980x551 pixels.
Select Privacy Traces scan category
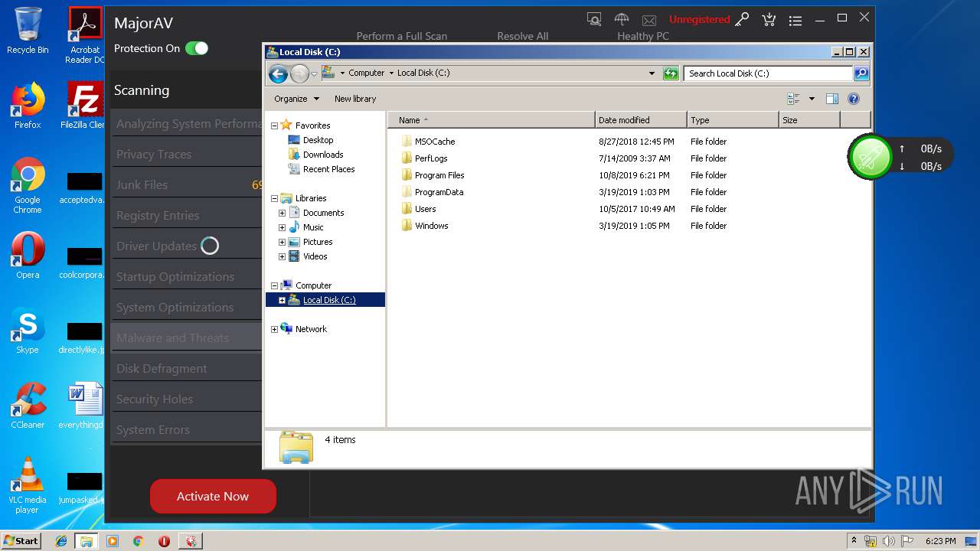coord(186,155)
